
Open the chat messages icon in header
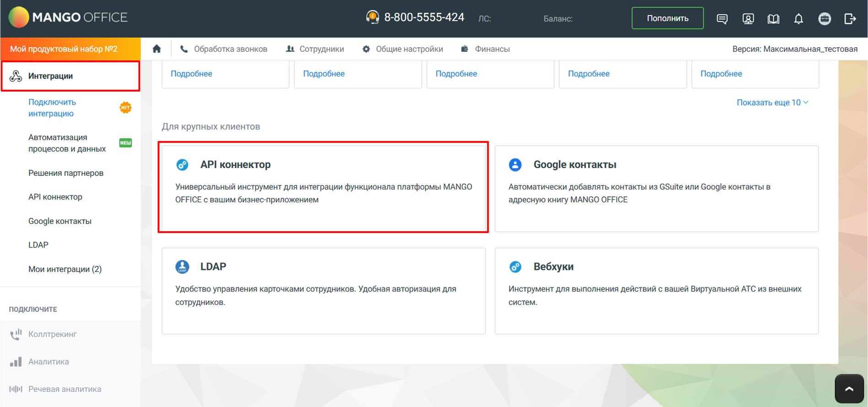(722, 19)
